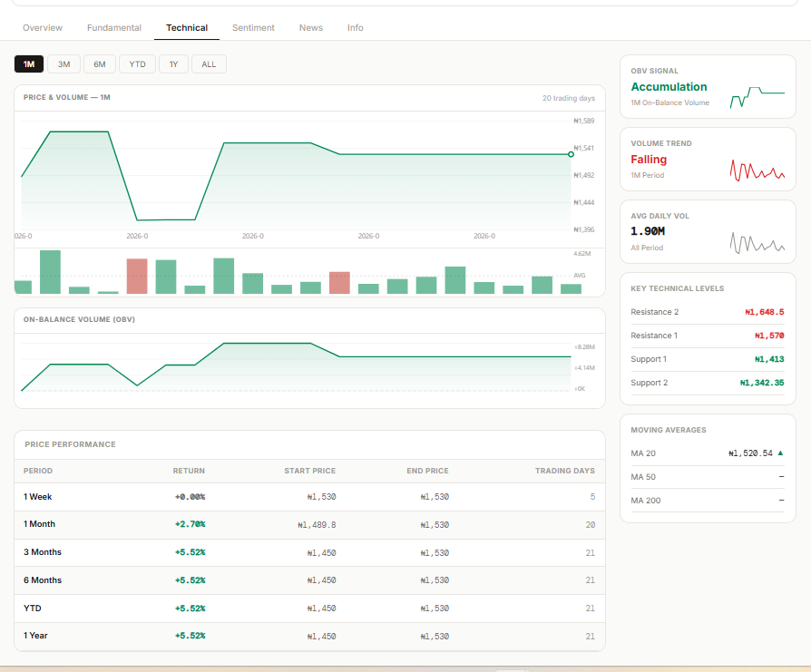This screenshot has height=672, width=811.
Task: Click Support 2 value ₦1,342.35
Action: point(762,383)
